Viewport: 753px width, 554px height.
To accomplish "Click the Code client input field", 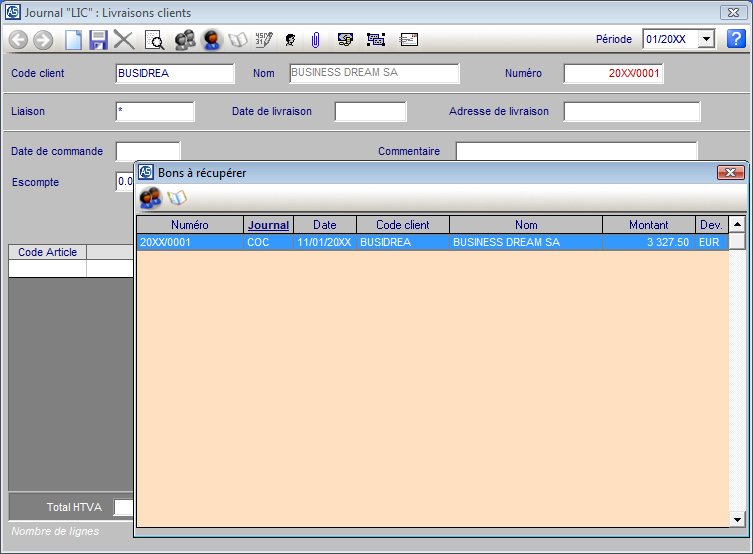I will click(x=175, y=74).
